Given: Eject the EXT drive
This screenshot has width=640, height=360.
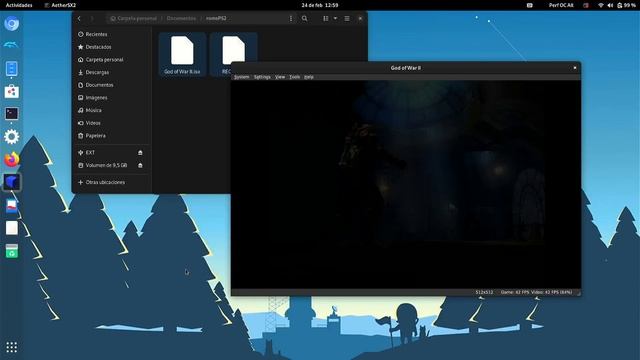Looking at the screenshot, I should (140, 153).
